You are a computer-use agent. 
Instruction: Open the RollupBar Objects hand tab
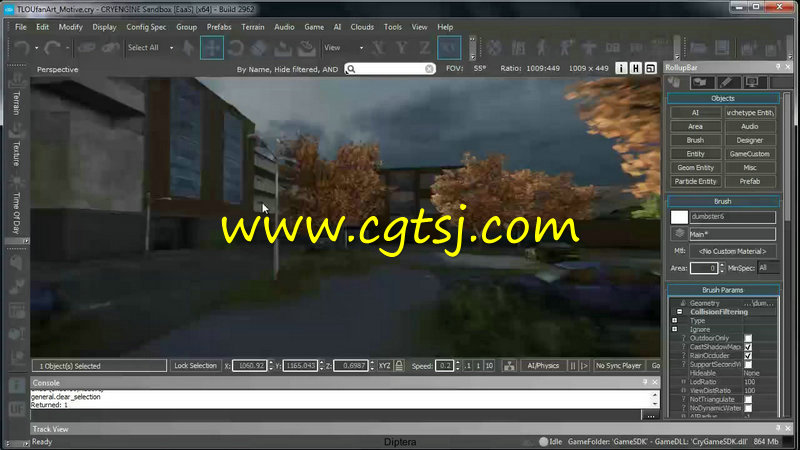click(x=674, y=82)
